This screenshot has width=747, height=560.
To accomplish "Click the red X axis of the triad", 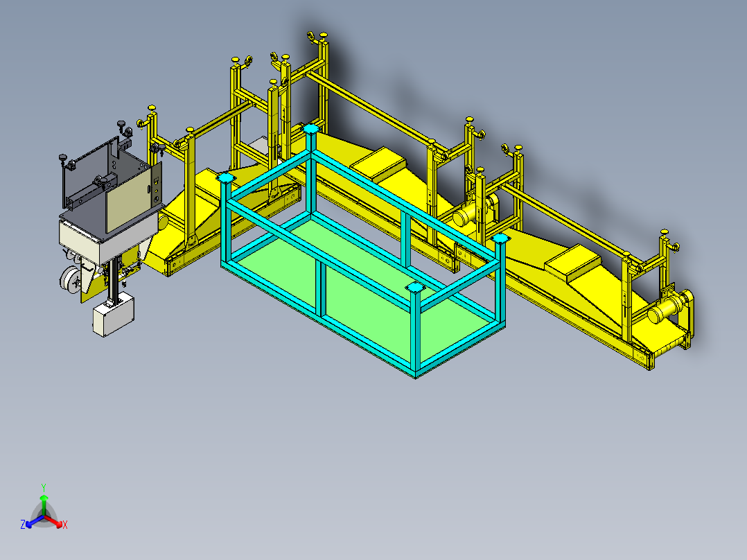I will point(54,521).
